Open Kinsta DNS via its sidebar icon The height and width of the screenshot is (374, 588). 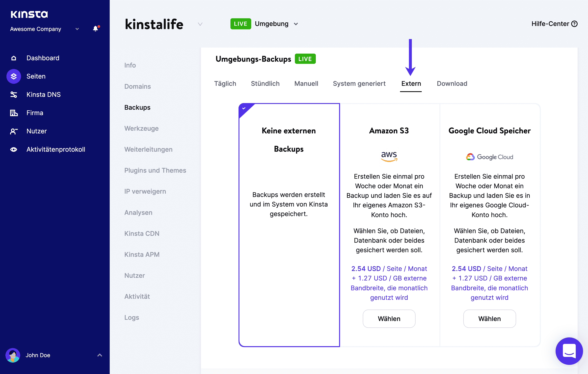14,95
